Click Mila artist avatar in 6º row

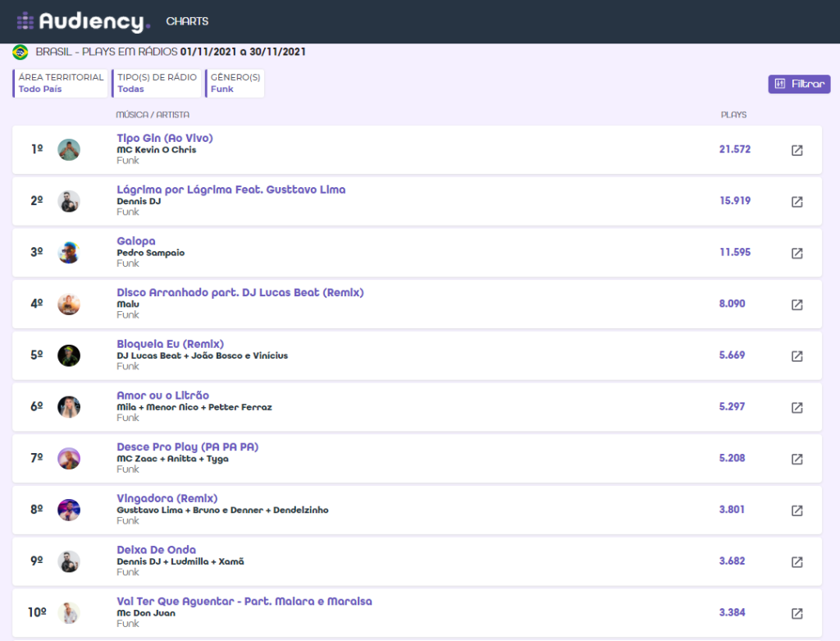click(x=69, y=407)
